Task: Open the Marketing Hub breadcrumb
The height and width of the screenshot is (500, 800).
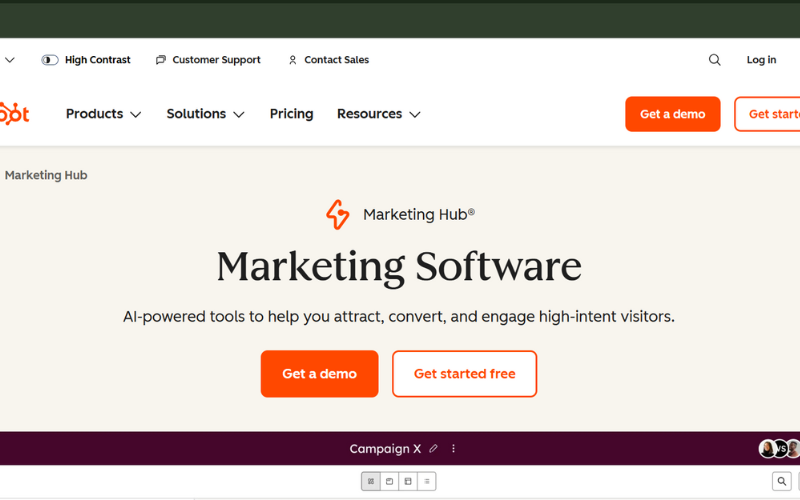Action: coord(46,175)
